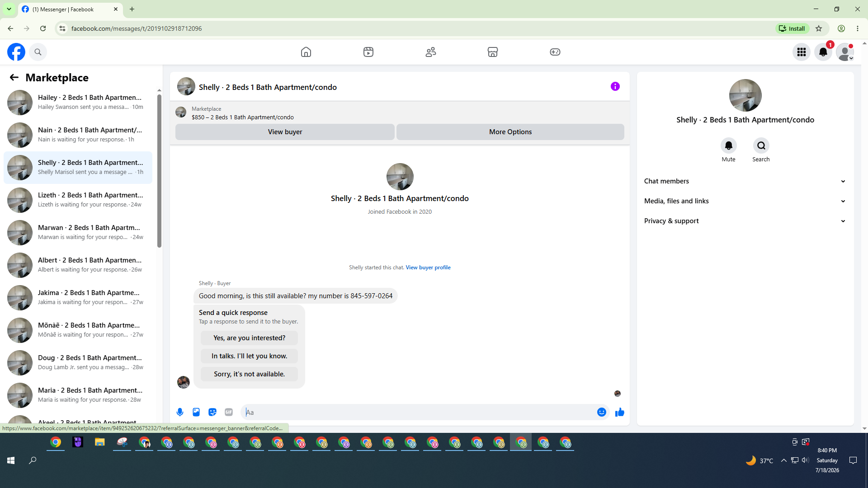Show hidden system tray icons

[783, 460]
